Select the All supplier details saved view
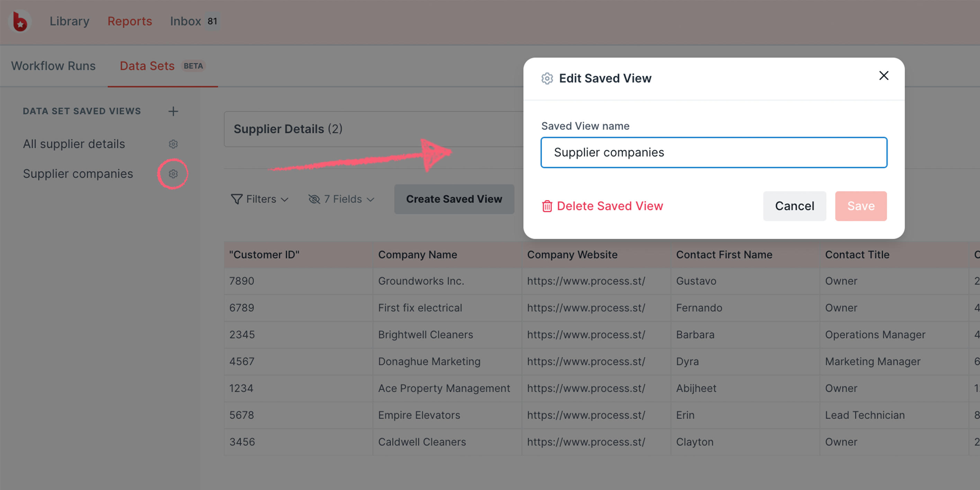980x490 pixels. click(x=74, y=144)
